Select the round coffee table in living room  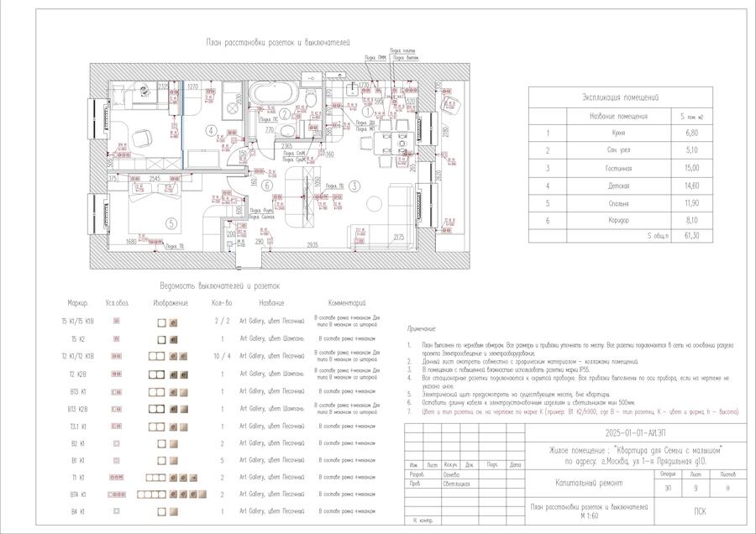pyautogui.click(x=374, y=204)
